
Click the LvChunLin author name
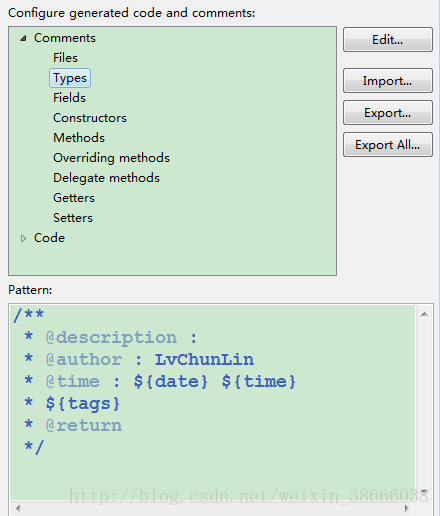click(204, 359)
